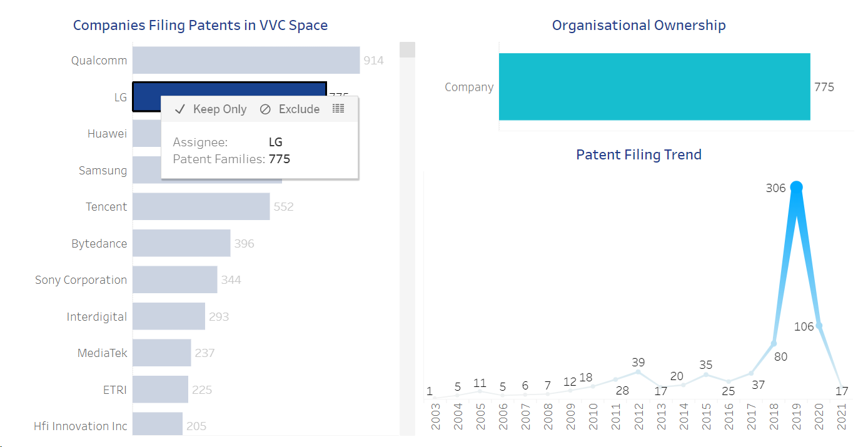Select the MediaTek bar
The width and height of the screenshot is (868, 447).
coord(161,353)
